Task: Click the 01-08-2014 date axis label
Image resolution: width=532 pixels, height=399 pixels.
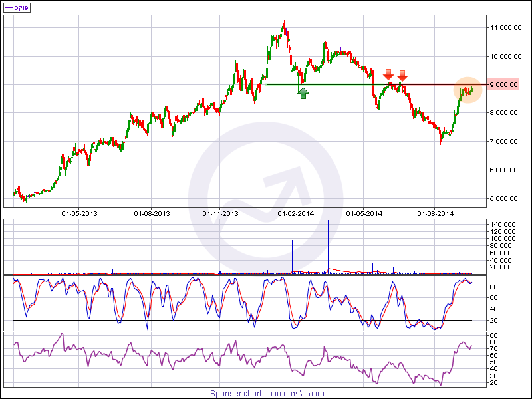Action: [435, 213]
